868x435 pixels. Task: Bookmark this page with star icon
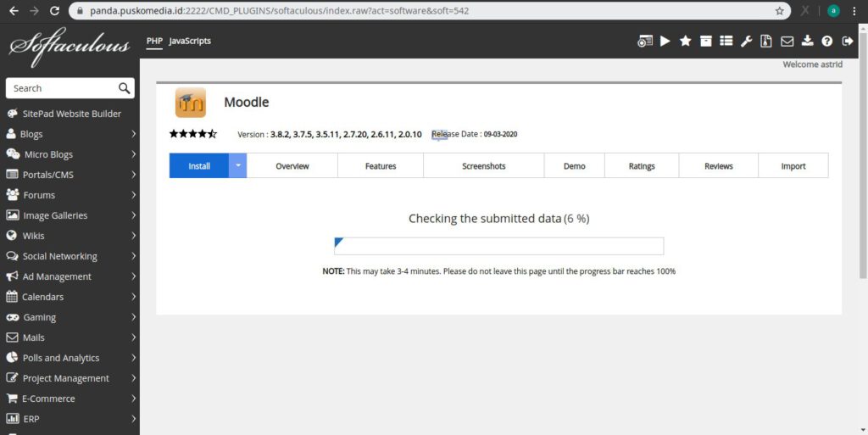pos(780,10)
